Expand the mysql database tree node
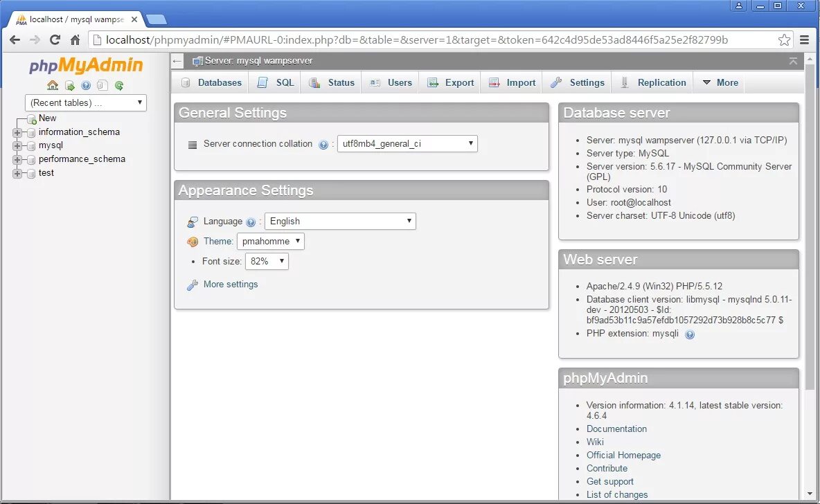Screen dimensions: 820x504 [x=17, y=146]
